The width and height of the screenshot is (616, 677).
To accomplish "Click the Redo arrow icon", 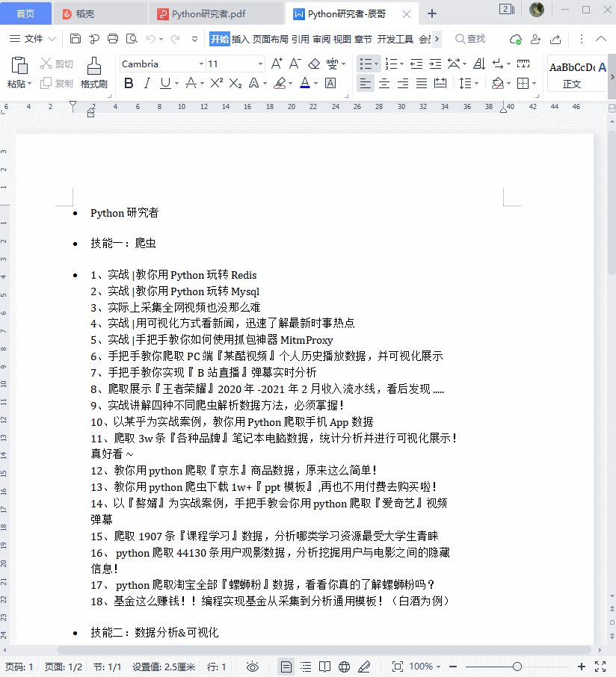I will [x=176, y=39].
